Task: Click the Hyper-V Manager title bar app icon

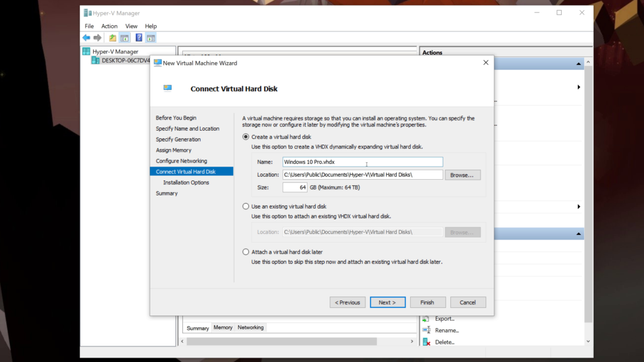Action: (87, 13)
